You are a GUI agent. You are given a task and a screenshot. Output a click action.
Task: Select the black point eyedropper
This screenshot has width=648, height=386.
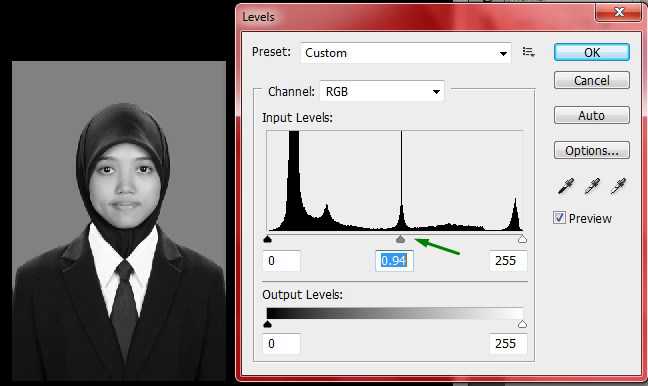[566, 186]
